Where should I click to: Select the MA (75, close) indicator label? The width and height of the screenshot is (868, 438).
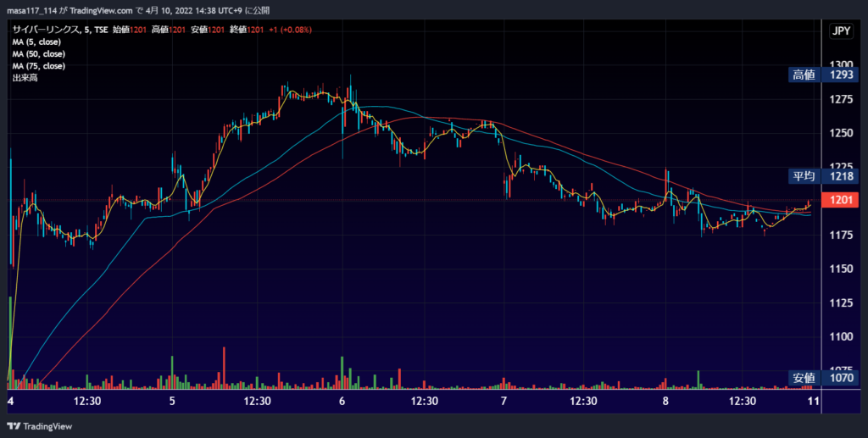pyautogui.click(x=39, y=66)
